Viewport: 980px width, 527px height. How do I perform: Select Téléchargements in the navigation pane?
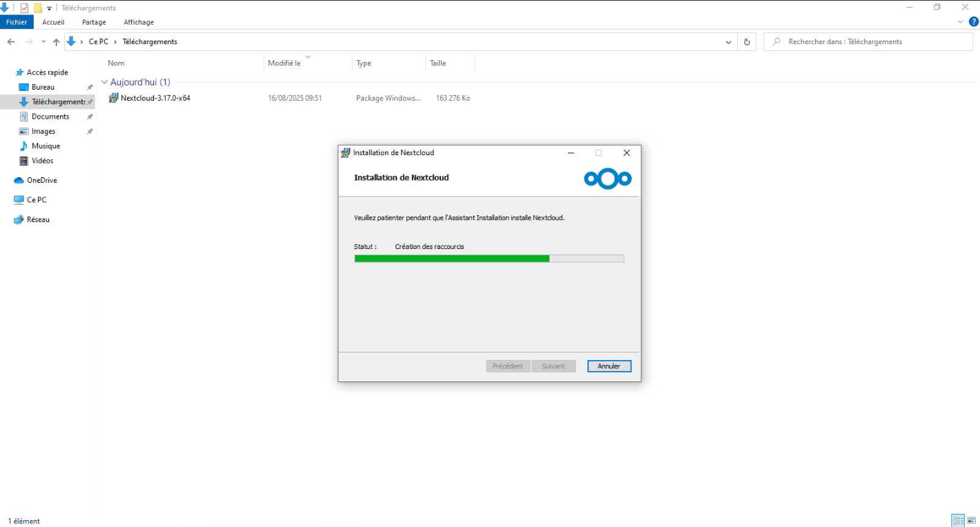(x=58, y=102)
